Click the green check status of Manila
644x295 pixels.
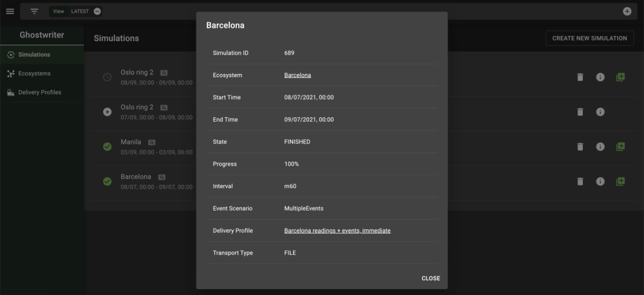click(107, 147)
